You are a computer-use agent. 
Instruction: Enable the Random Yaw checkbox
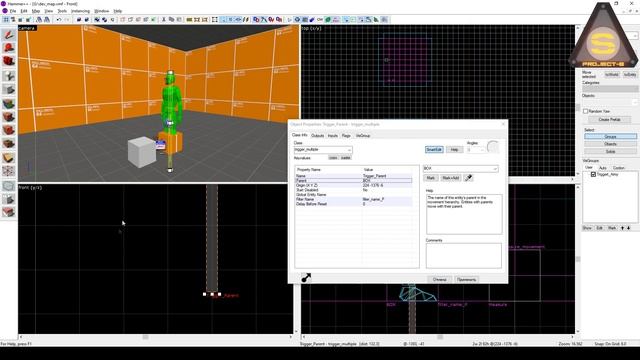pos(586,111)
